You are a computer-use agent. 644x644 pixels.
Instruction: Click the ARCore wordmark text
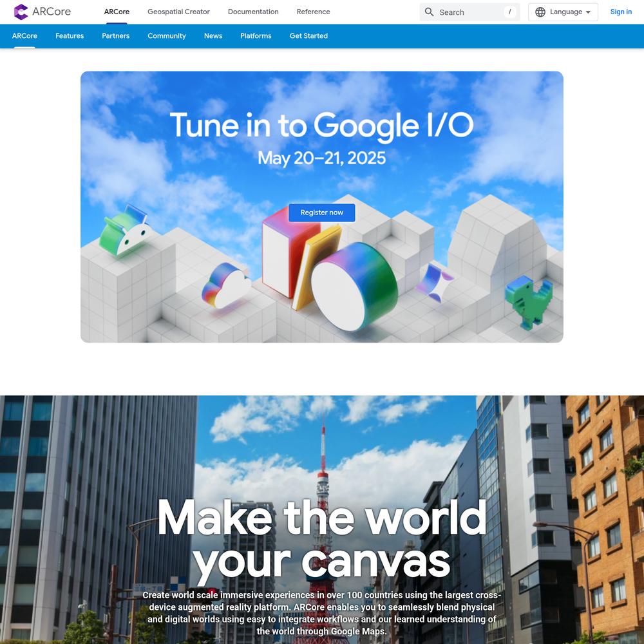click(52, 12)
